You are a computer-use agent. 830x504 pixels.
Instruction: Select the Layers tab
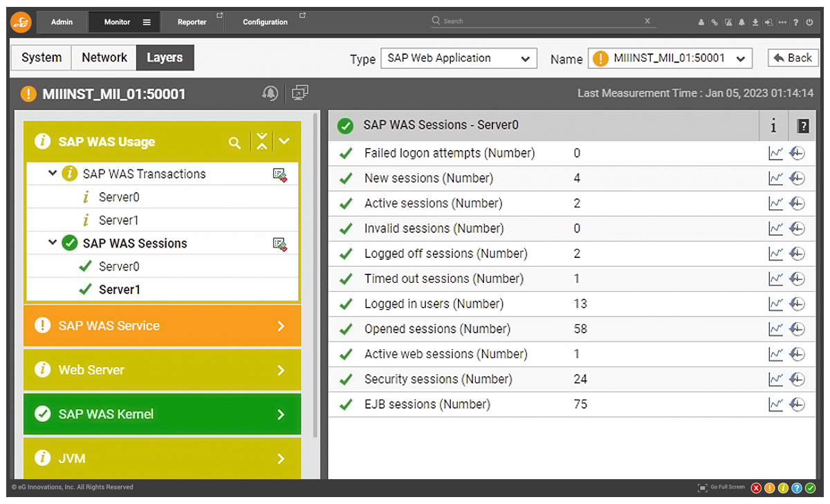click(165, 58)
